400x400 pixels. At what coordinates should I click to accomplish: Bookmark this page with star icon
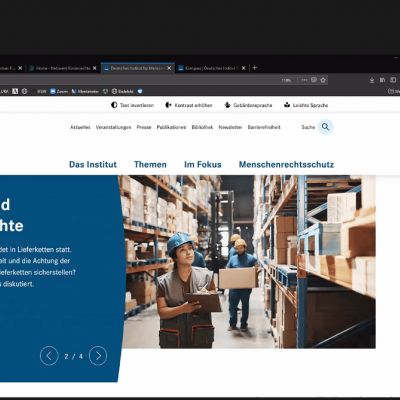323,80
